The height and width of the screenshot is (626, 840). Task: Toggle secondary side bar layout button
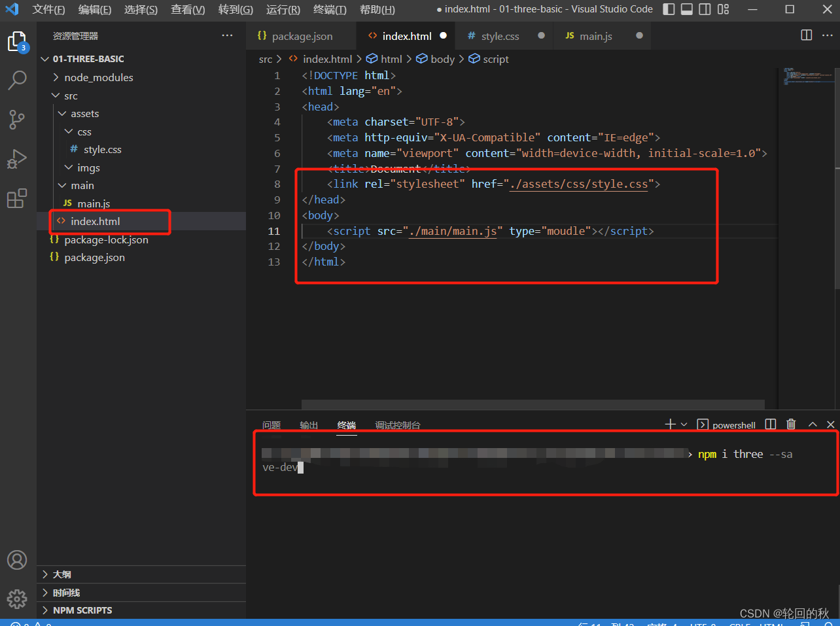click(x=705, y=9)
